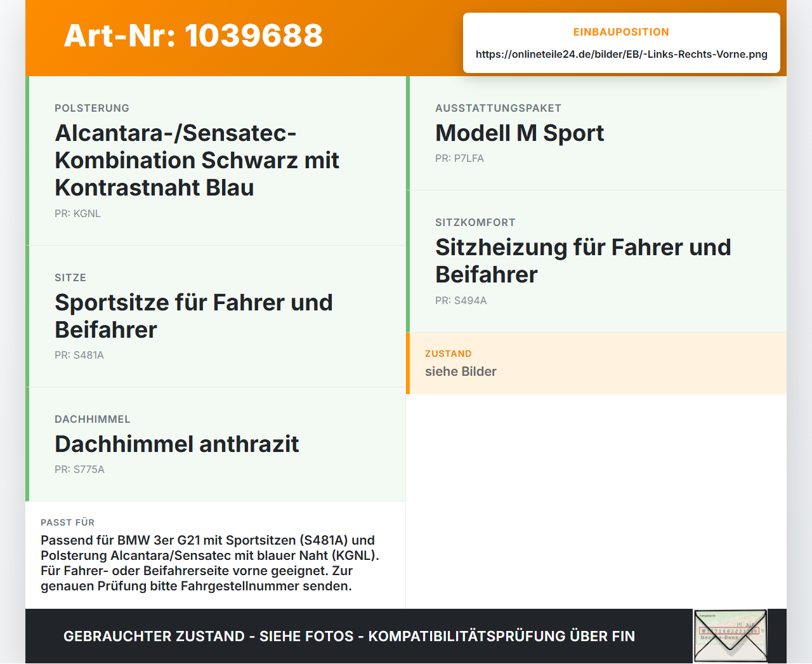
Task: Select PR code S481A
Action: coord(79,355)
